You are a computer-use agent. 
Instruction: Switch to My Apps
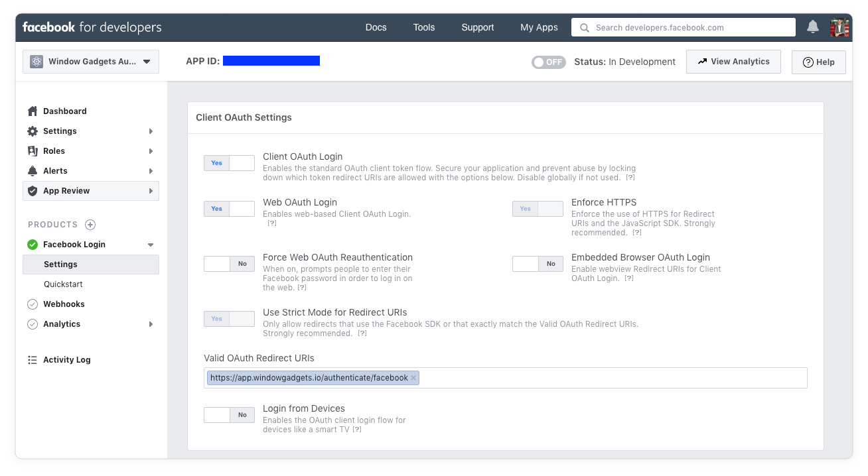539,27
